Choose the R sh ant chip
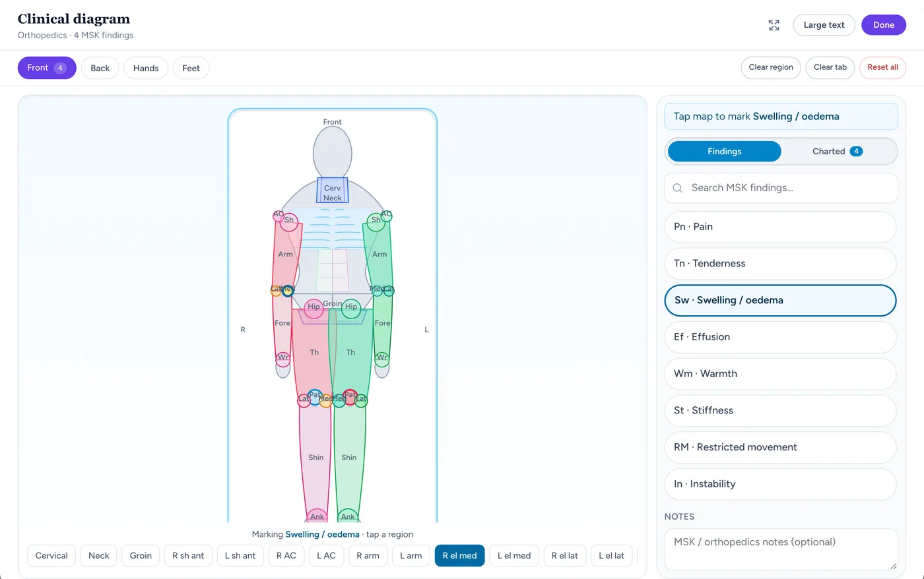Screen dimensions: 924x579 coord(188,556)
